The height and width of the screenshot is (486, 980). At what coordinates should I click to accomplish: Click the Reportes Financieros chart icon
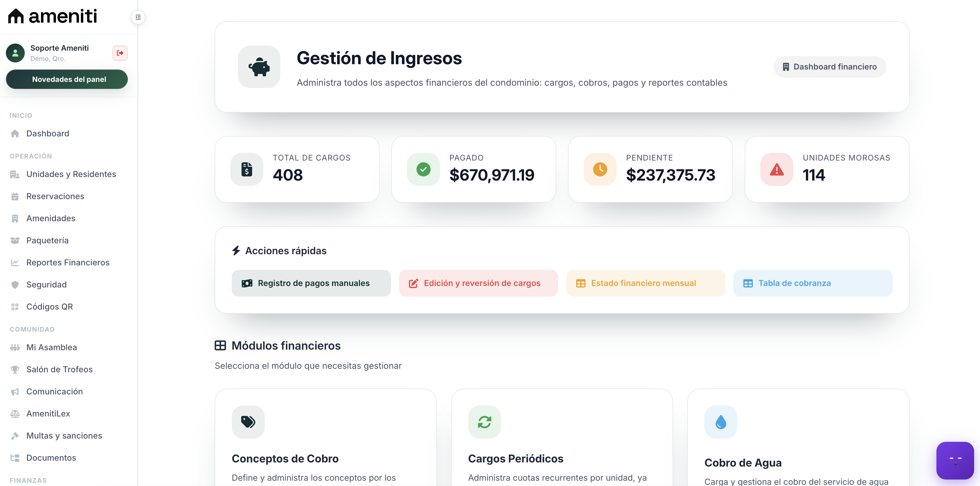[15, 263]
